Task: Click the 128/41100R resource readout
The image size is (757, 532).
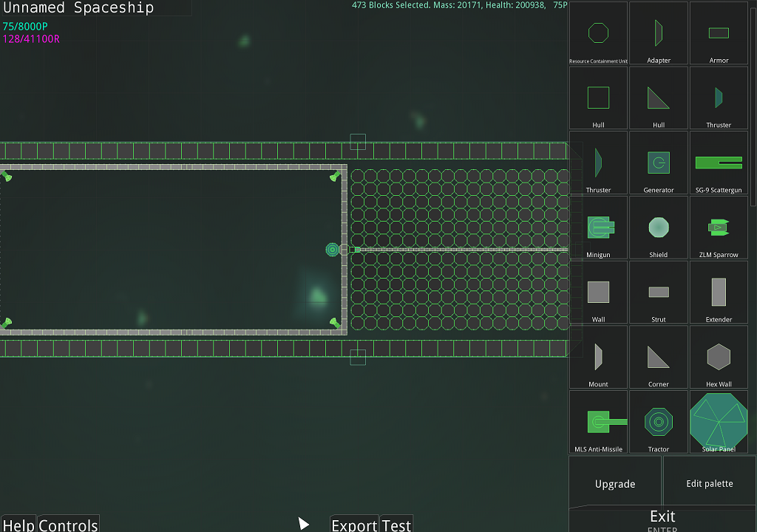Action: pos(31,39)
